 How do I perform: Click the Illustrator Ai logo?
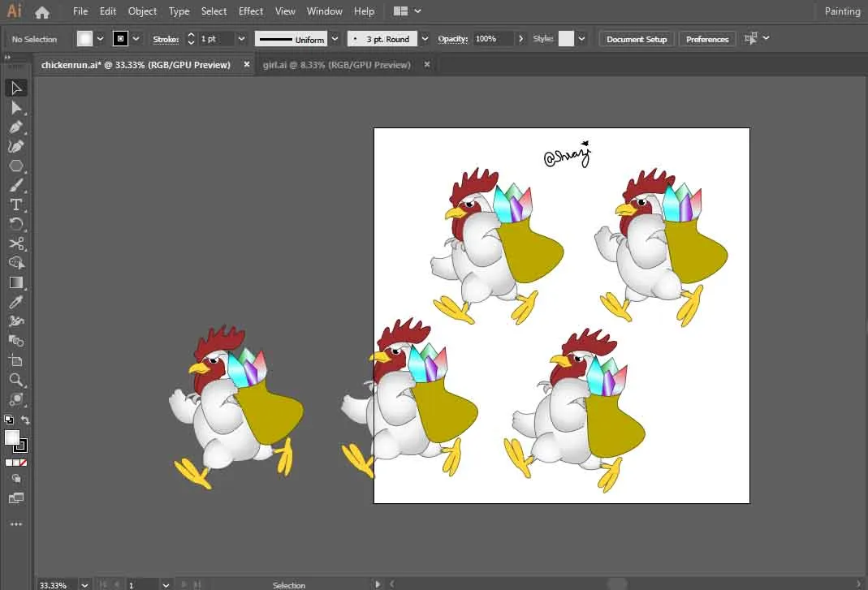coord(15,11)
